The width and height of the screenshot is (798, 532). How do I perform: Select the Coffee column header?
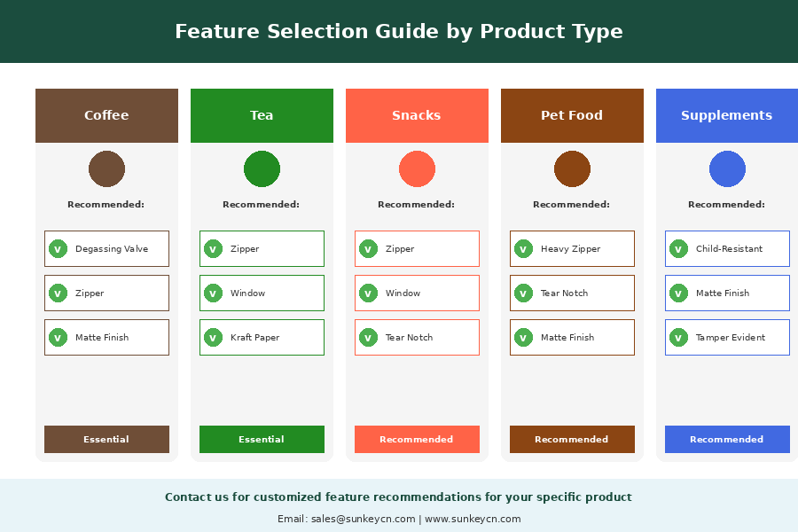(106, 115)
